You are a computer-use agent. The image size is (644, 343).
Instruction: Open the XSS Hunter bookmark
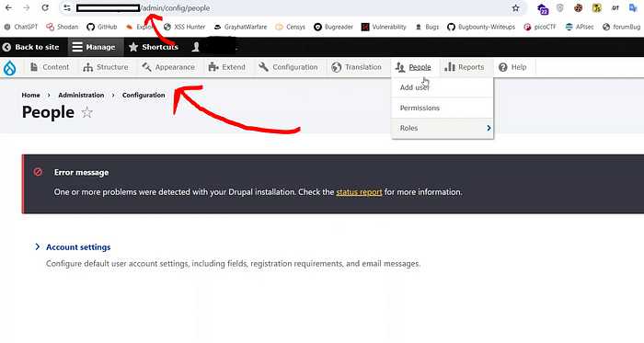184,27
